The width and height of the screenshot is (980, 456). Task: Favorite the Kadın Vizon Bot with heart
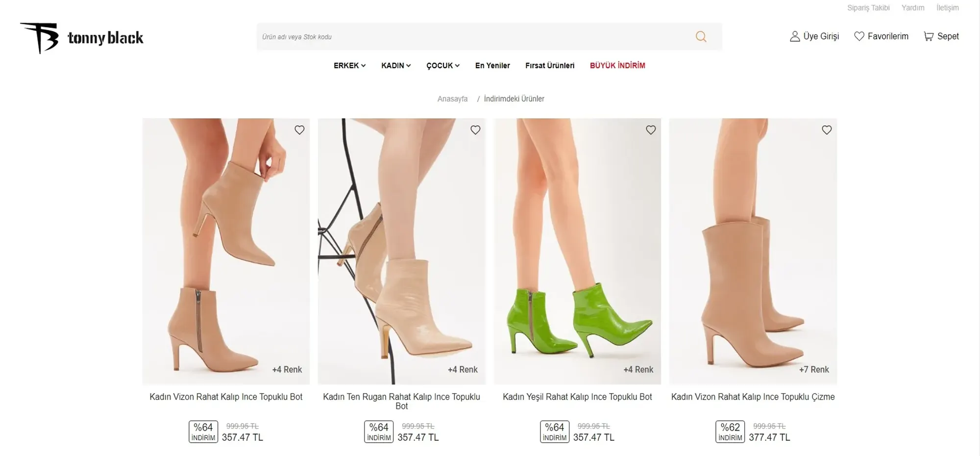[299, 130]
